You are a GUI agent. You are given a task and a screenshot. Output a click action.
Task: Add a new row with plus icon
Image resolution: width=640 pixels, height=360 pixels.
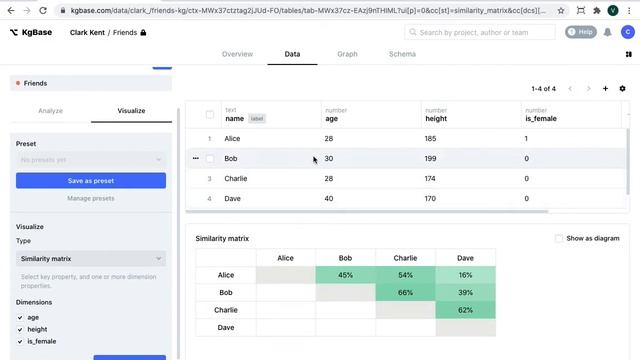coord(605,89)
